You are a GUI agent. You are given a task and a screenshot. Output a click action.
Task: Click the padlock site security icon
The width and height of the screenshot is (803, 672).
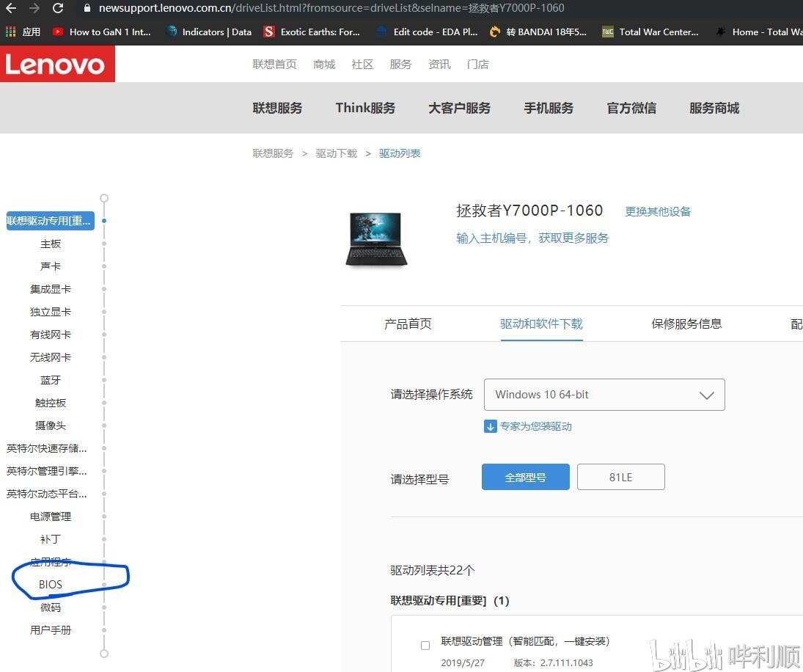(87, 8)
